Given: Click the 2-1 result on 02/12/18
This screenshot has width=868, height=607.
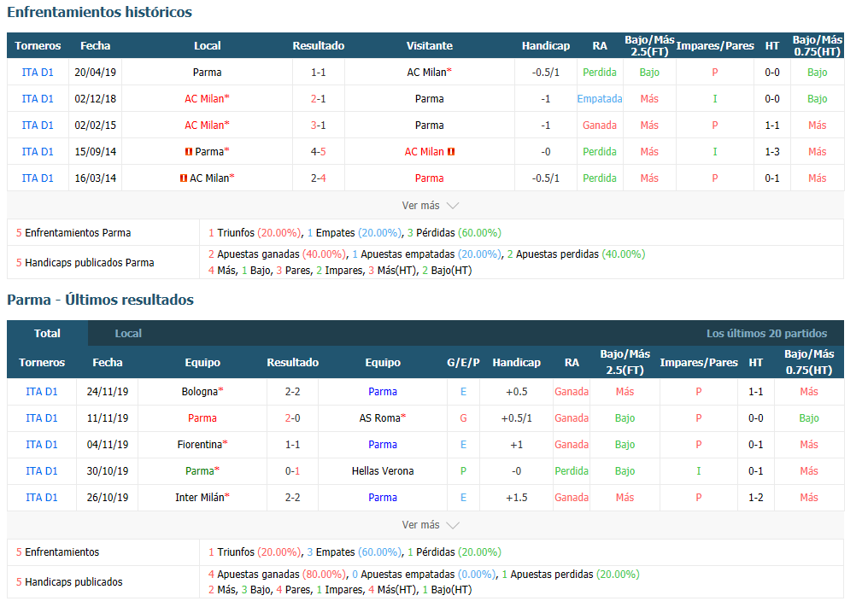Looking at the screenshot, I should (319, 99).
